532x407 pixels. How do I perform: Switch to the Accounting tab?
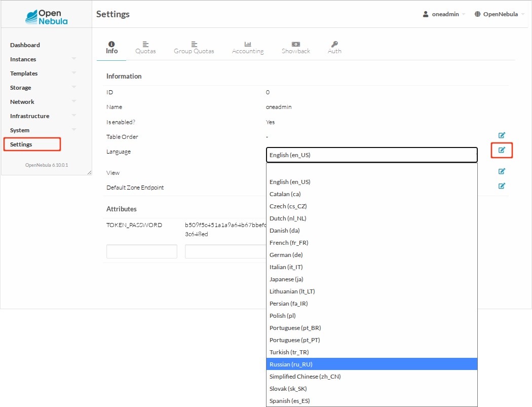248,48
